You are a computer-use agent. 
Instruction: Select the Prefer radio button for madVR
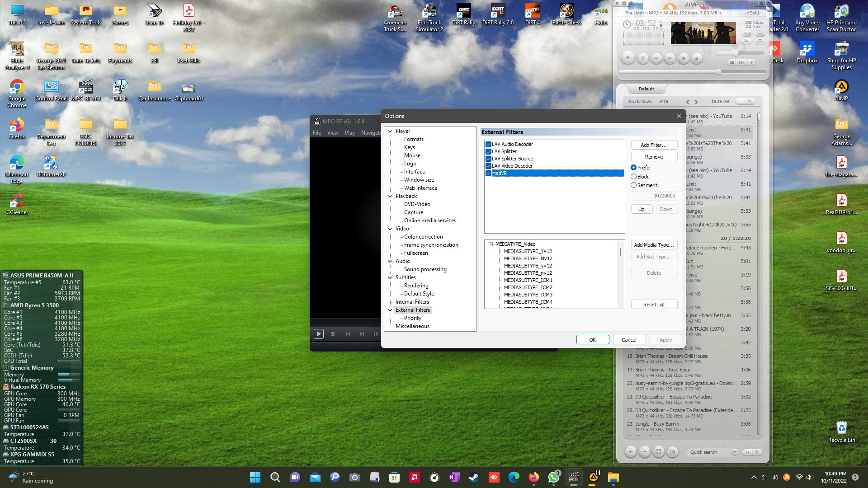(634, 168)
